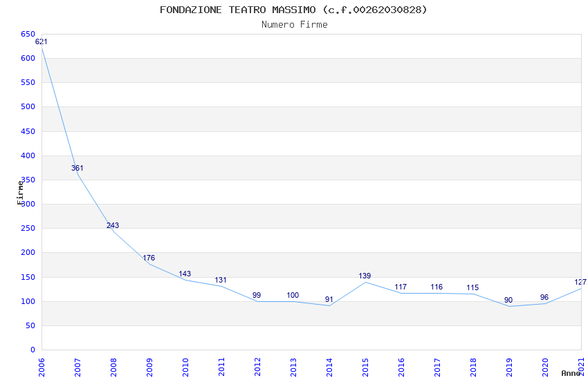
Task: Click the data label 90 for 2019
Action: 508,301
